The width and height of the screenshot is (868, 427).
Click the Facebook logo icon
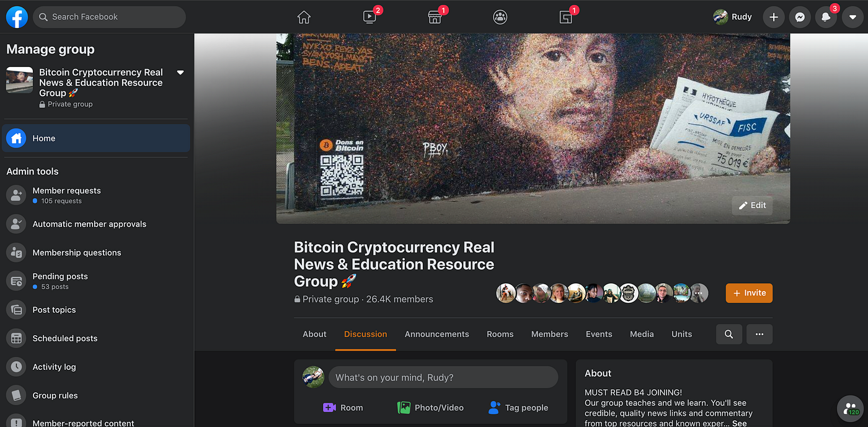(17, 17)
